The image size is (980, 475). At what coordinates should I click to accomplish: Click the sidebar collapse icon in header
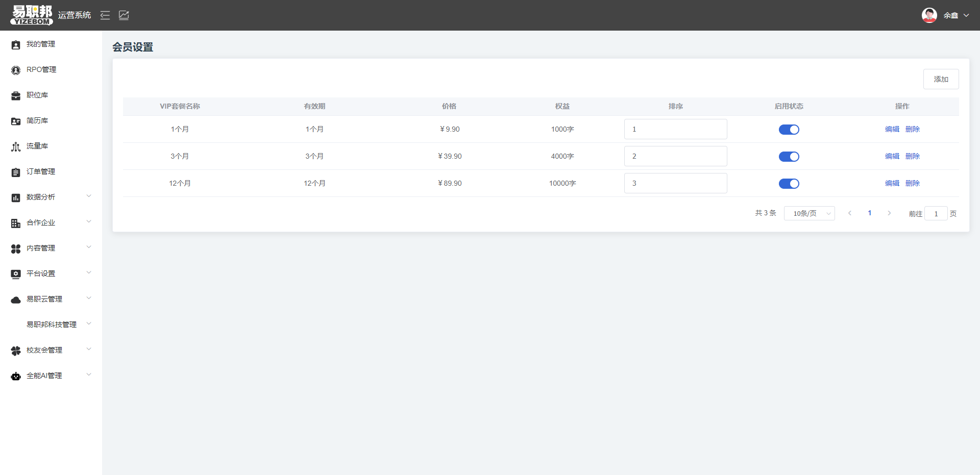(105, 15)
